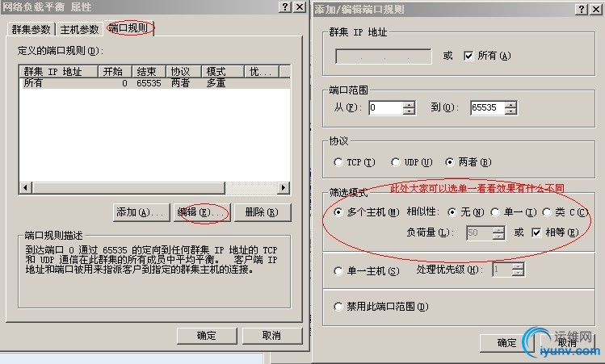Image resolution: width=605 pixels, height=364 pixels.
Task: Click right arrow of list horizontal scrollbar
Action: tap(284, 188)
